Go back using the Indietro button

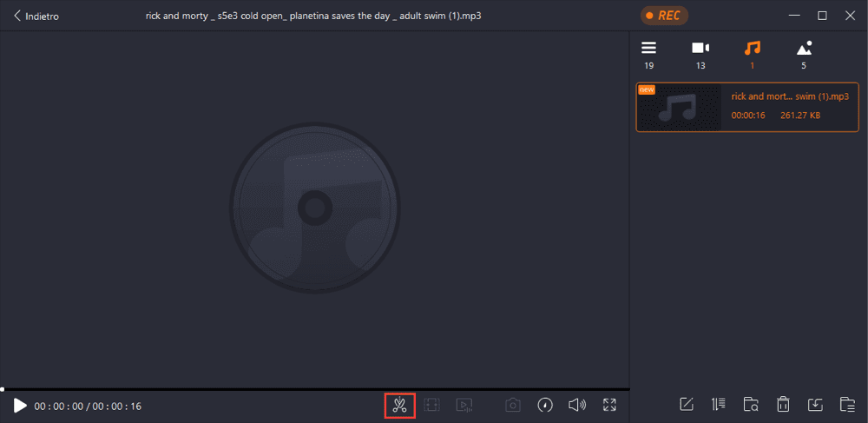[36, 16]
